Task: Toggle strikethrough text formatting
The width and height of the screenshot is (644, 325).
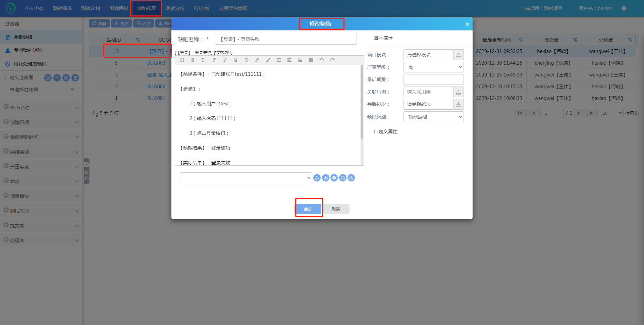Action: 246,60
